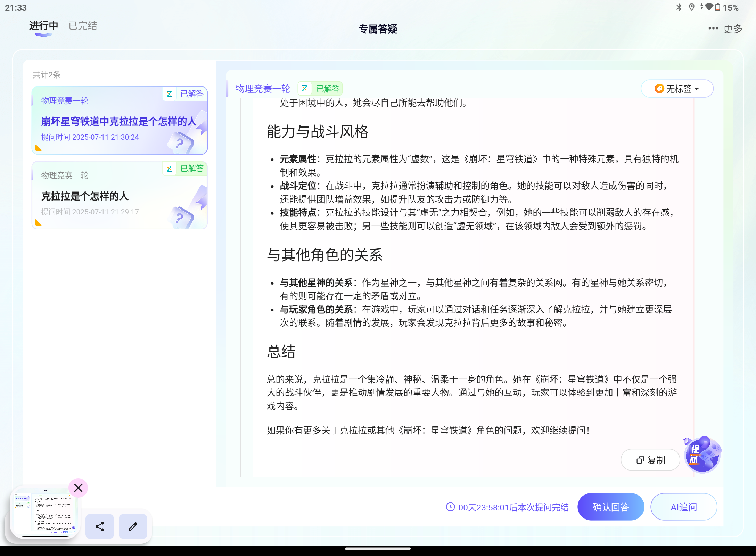Click the orange corner marker on first card

pos(38,148)
